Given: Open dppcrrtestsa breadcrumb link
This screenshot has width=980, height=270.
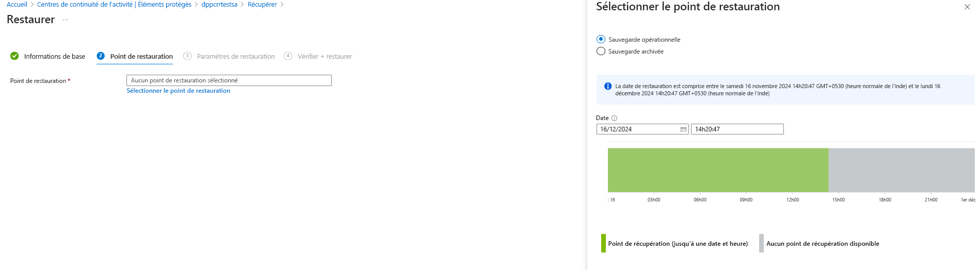Looking at the screenshot, I should [219, 5].
